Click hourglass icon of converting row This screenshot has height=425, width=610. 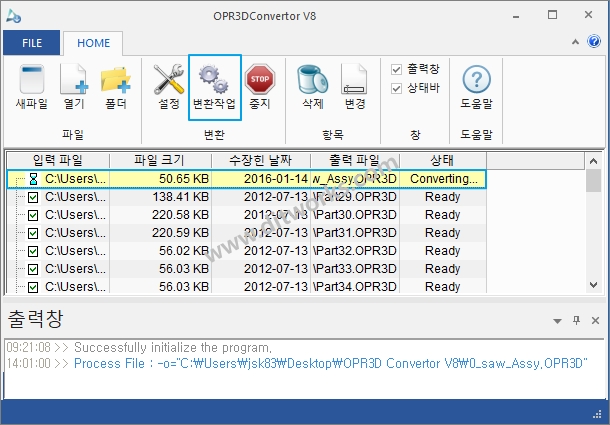point(33,179)
